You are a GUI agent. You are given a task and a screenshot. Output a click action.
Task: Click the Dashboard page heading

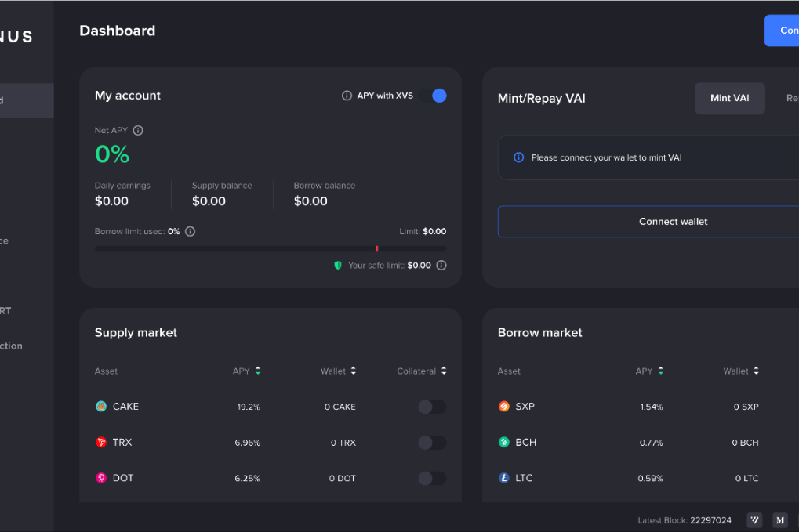(117, 31)
